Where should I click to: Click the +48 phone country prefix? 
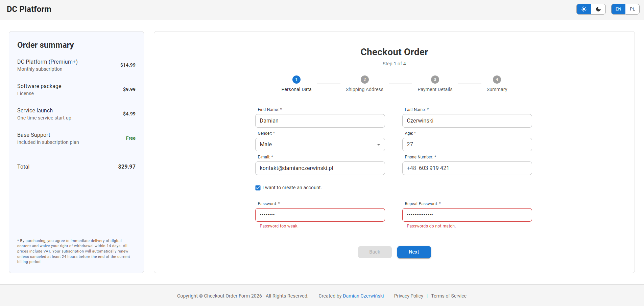click(x=411, y=168)
